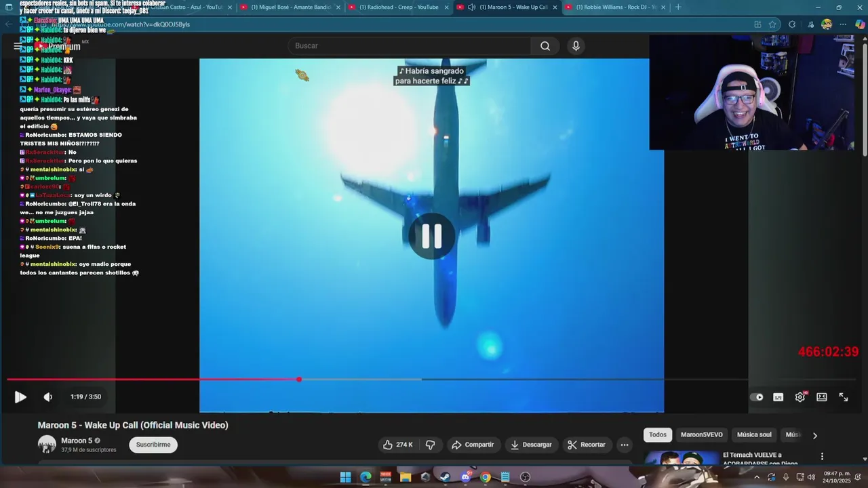Subscribe with the Suscribirme button

(x=153, y=445)
